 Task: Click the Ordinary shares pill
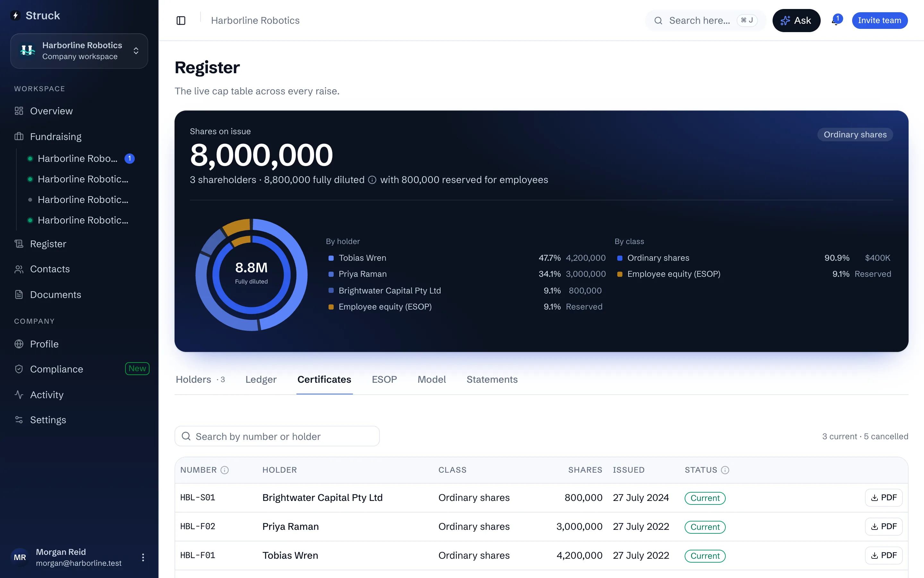[x=855, y=135]
